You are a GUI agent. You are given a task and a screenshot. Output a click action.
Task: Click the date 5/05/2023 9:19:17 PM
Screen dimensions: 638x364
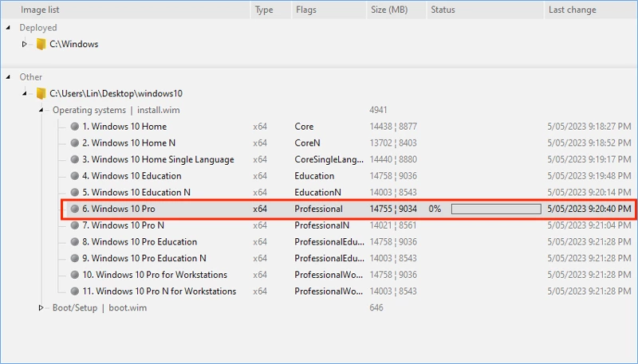[x=589, y=159]
